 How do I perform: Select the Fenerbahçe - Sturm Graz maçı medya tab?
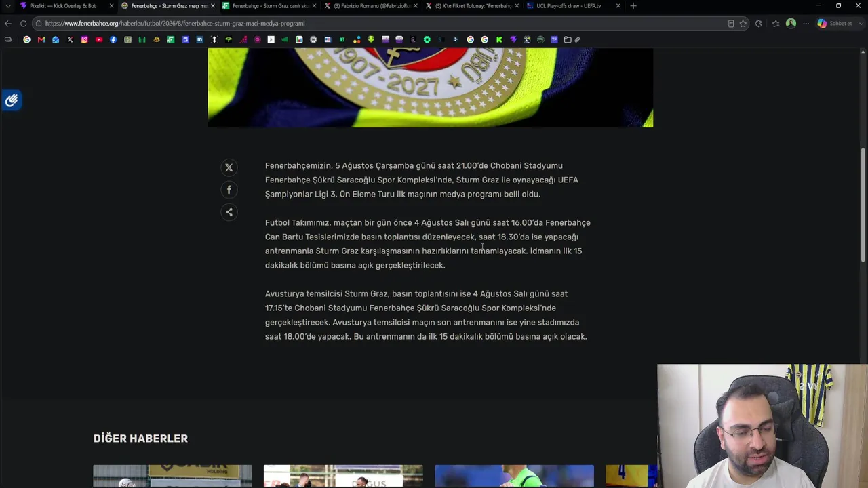(167, 6)
